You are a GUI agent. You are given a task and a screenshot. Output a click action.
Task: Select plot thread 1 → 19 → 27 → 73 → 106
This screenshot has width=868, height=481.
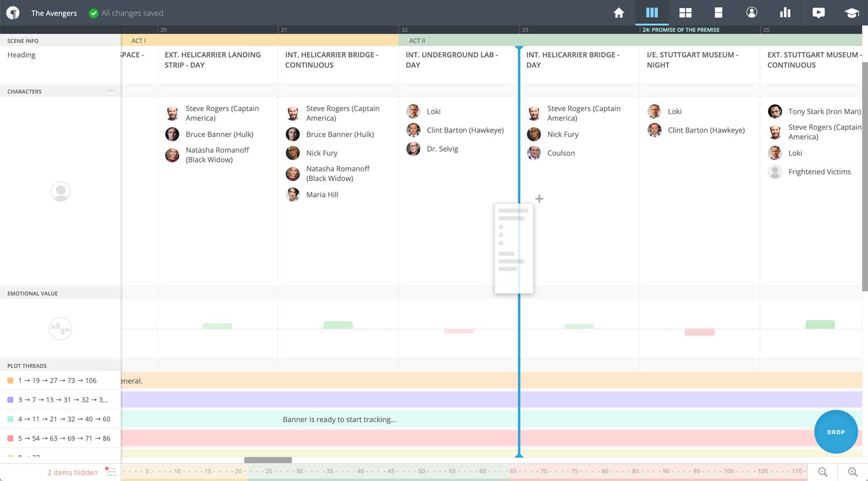[57, 380]
